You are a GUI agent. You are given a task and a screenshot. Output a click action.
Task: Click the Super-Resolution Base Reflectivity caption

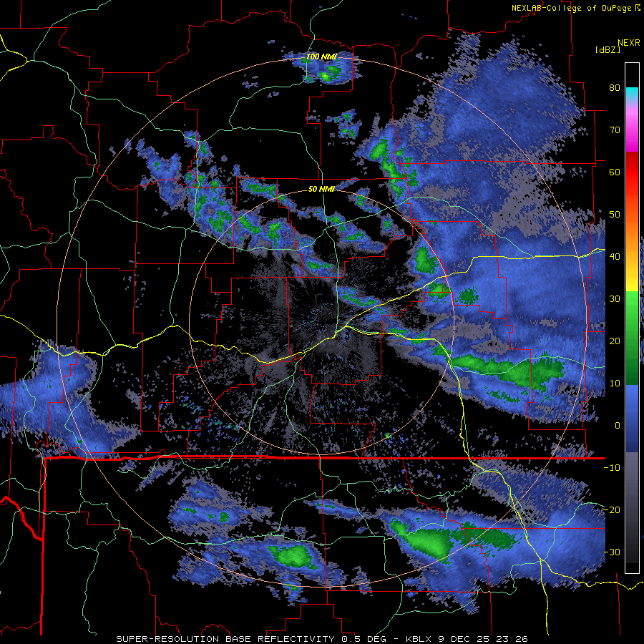[321, 639]
